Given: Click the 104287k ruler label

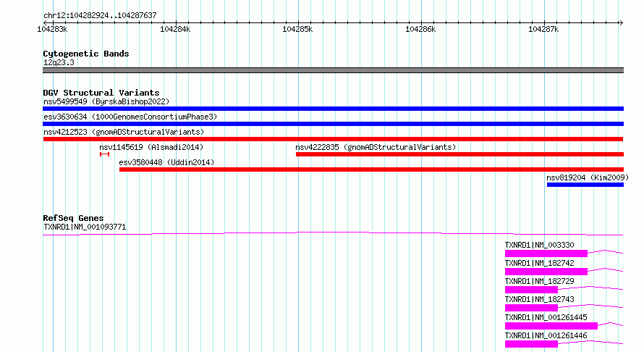Looking at the screenshot, I should tap(543, 29).
